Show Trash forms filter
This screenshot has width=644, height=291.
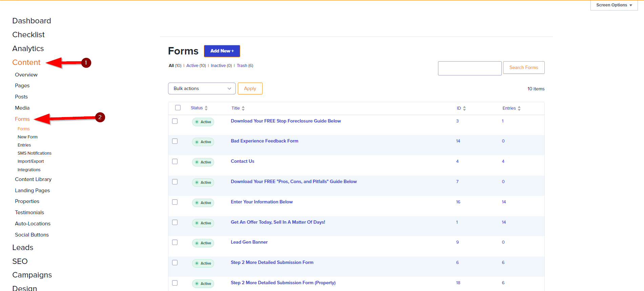(x=242, y=66)
